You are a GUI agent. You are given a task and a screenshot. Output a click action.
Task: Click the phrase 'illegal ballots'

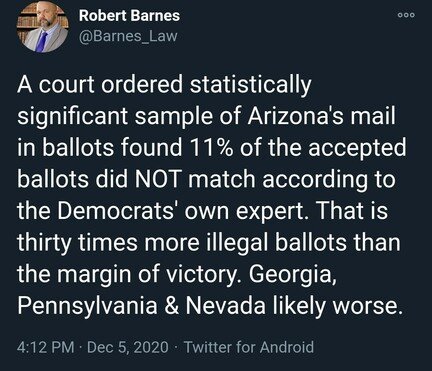(274, 242)
